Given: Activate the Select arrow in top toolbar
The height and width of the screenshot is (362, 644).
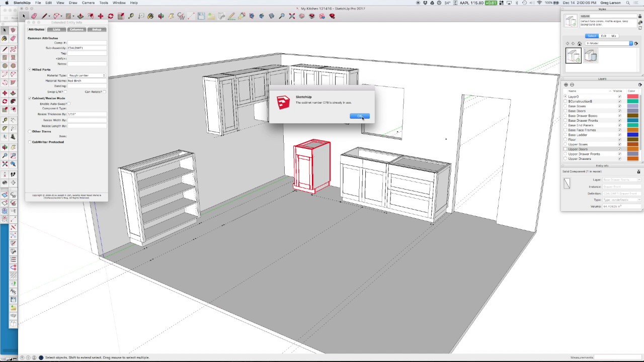Looking at the screenshot, I should click(x=24, y=16).
